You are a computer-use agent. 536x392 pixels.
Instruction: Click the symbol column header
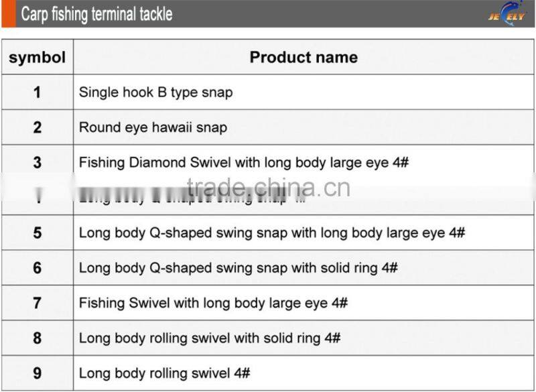pos(38,57)
